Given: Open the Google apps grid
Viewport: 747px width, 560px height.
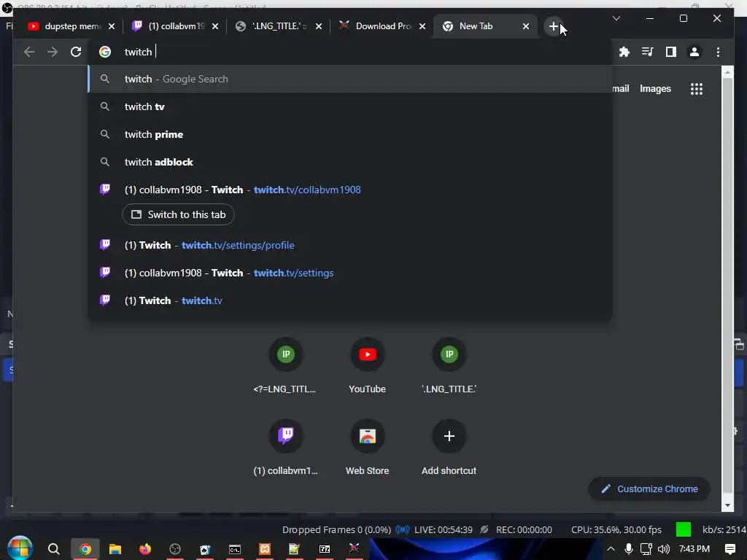Looking at the screenshot, I should (697, 88).
